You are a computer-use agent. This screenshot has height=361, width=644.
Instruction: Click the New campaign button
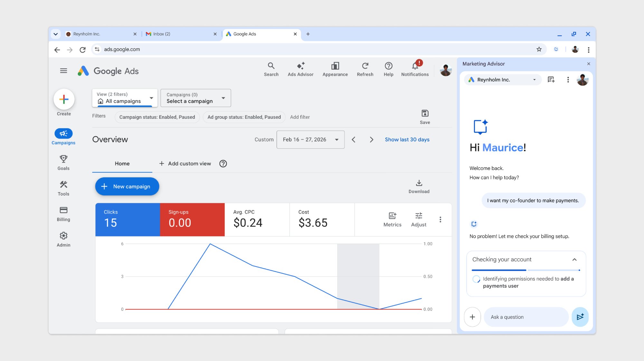[127, 186]
